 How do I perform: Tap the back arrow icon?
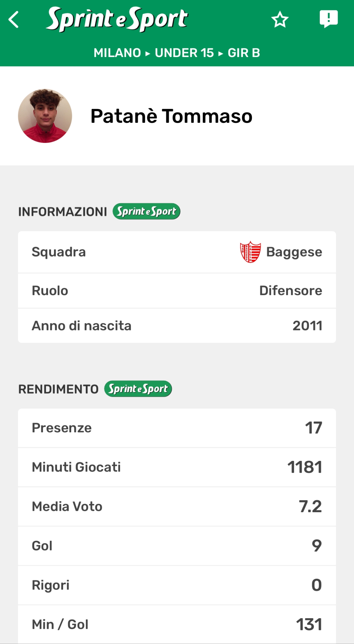coord(14,19)
